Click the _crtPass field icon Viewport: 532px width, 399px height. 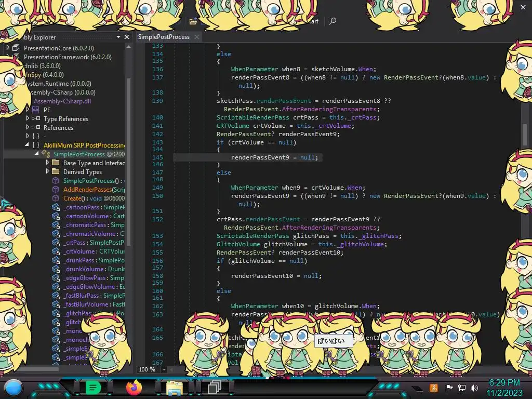coord(56,243)
